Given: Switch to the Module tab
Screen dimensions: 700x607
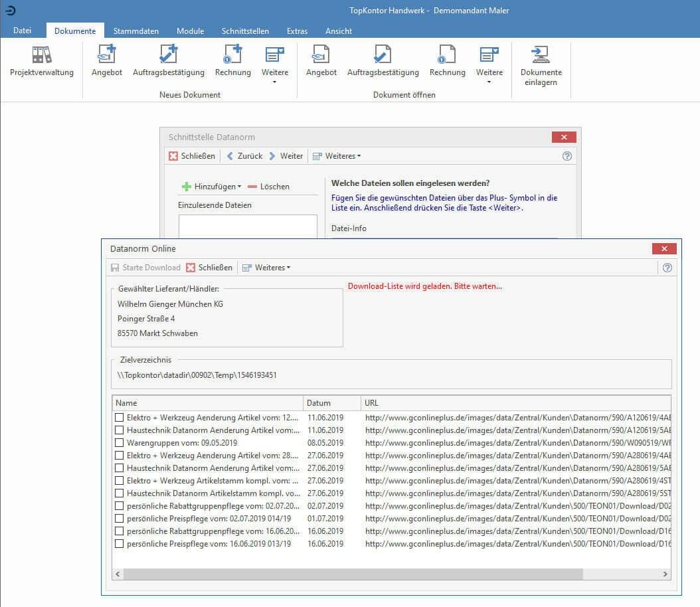Looking at the screenshot, I should 190,31.
